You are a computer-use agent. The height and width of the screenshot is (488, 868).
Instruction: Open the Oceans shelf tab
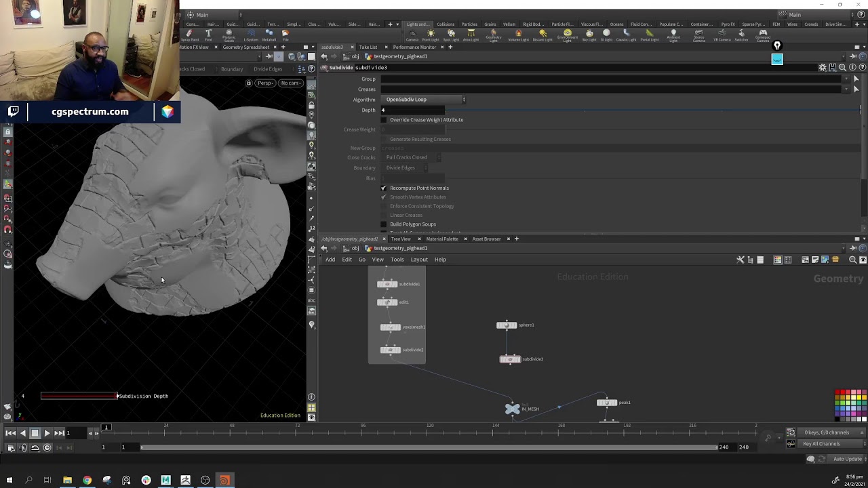(616, 24)
